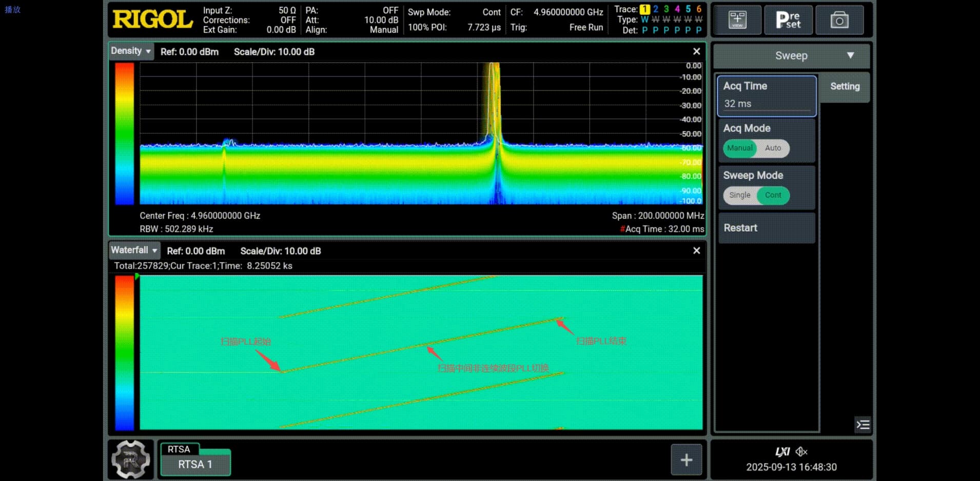Viewport: 980px width, 481px height.
Task: Add a new measurement with plus icon
Action: pyautogui.click(x=686, y=460)
